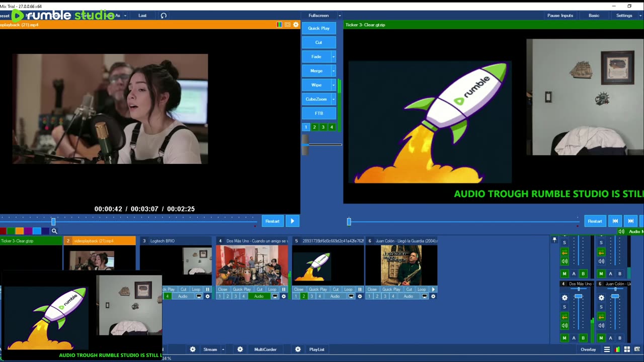Open the input search magnifier
The width and height of the screenshot is (644, 362).
tap(54, 231)
